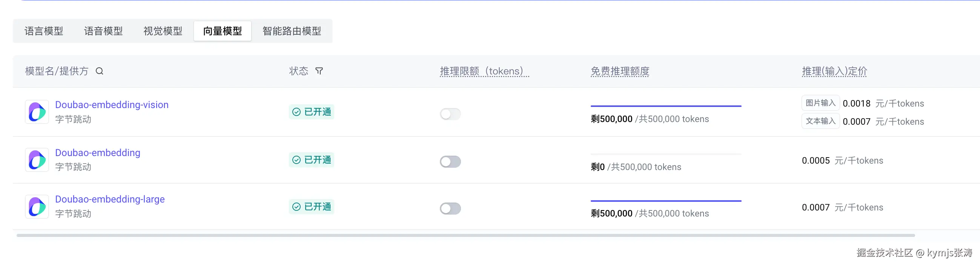Open the Doubao-embedding-large model link

(x=110, y=199)
